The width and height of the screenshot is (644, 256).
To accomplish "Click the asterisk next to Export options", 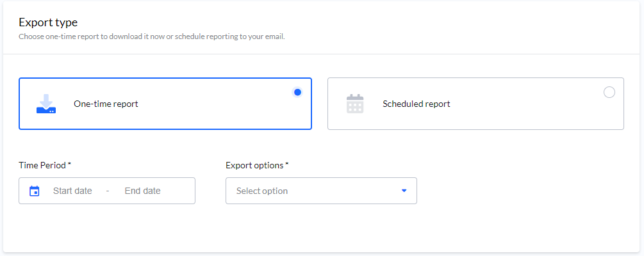I will (x=287, y=164).
